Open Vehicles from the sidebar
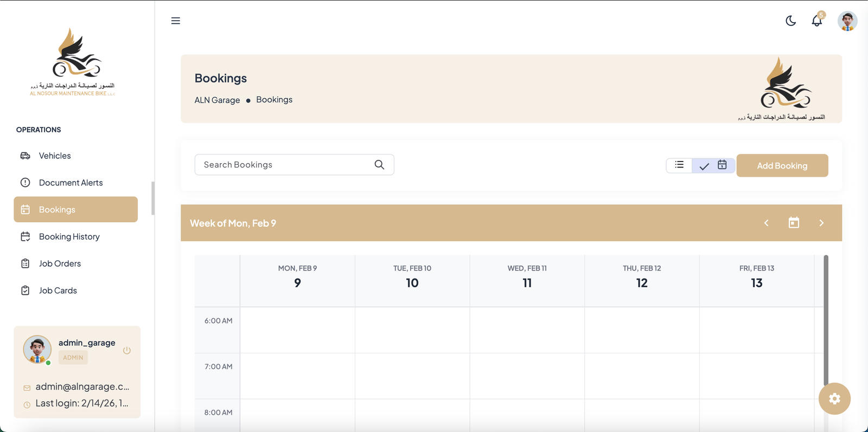 [x=55, y=156]
